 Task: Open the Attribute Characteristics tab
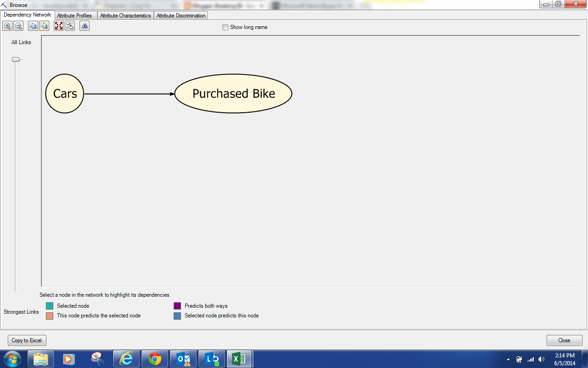tap(125, 16)
